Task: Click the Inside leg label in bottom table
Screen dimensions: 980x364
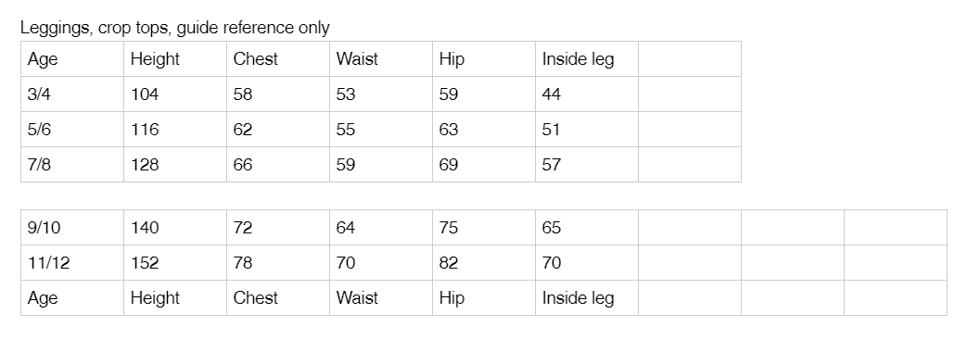Action: point(579,298)
